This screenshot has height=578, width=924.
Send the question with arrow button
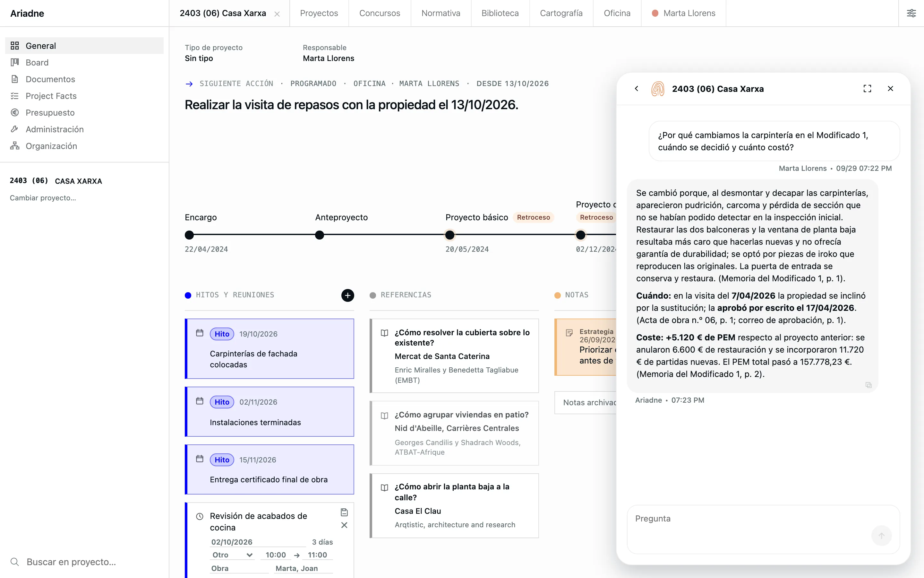pos(881,536)
